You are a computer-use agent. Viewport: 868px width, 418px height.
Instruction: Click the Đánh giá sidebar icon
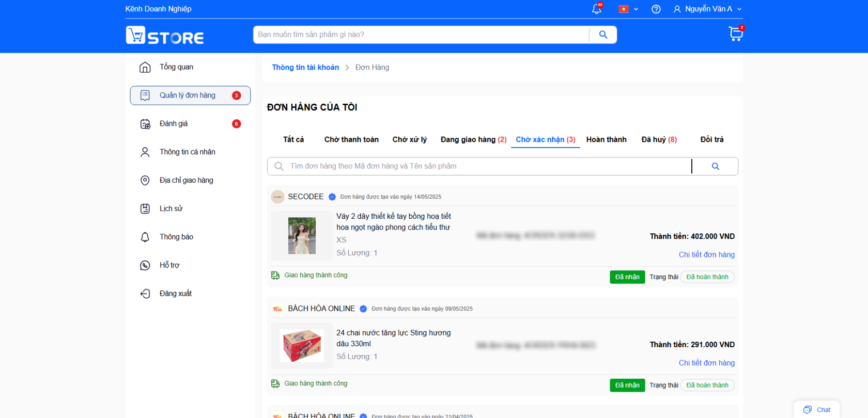[145, 124]
